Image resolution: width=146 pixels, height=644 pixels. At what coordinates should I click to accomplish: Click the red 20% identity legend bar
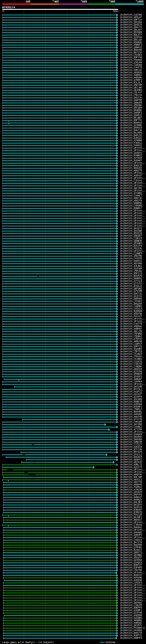[16, 4]
